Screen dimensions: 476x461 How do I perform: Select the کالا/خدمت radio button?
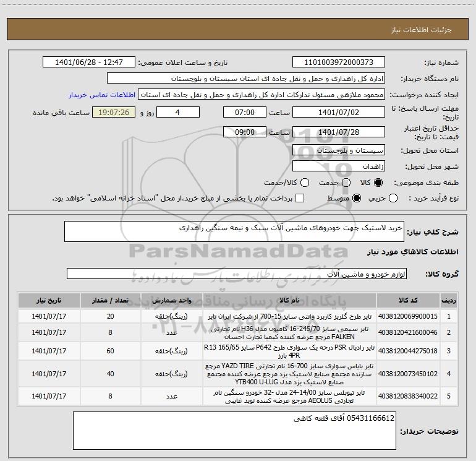pyautogui.click(x=305, y=183)
